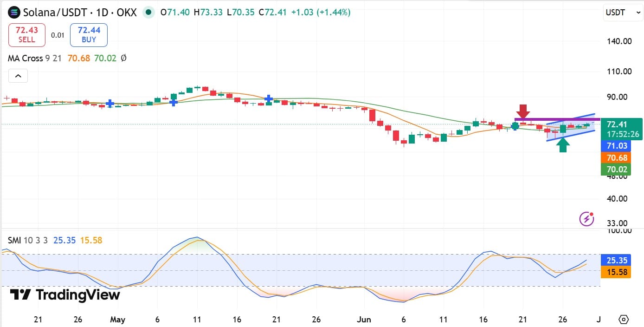Collapse the indicator legend chevron
This screenshot has height=327, width=644.
18,76
